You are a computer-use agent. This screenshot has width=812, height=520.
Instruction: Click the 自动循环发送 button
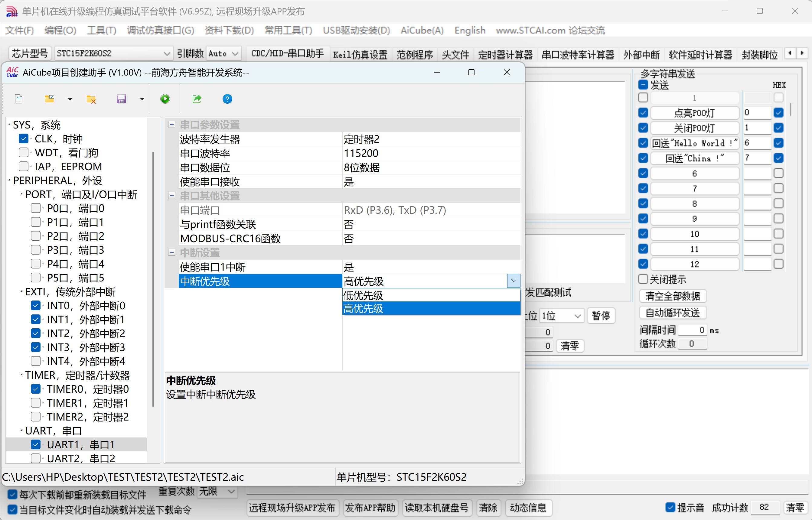coord(672,313)
